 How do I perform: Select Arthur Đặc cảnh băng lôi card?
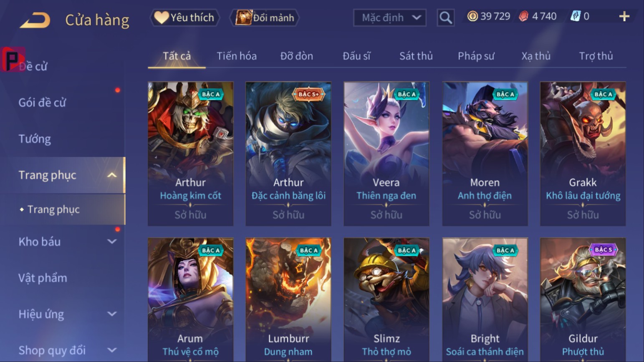tap(288, 154)
